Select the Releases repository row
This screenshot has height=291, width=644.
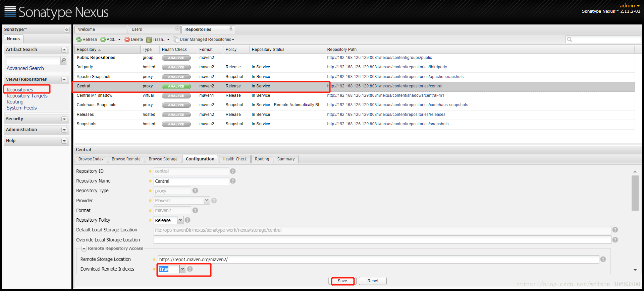pyautogui.click(x=355, y=115)
